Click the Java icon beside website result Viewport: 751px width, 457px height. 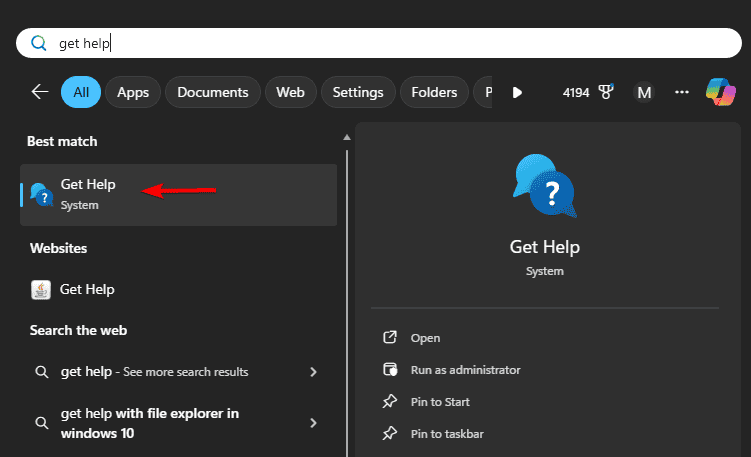point(41,290)
